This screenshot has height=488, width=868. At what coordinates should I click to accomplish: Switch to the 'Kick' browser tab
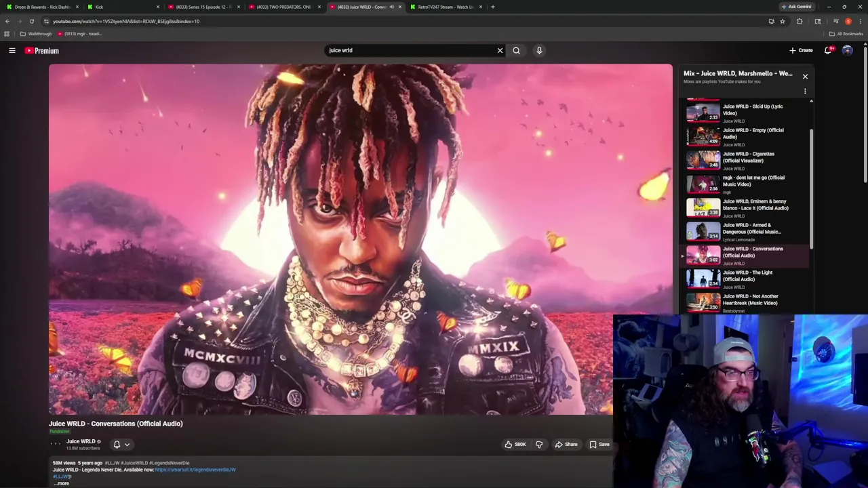[x=122, y=7]
